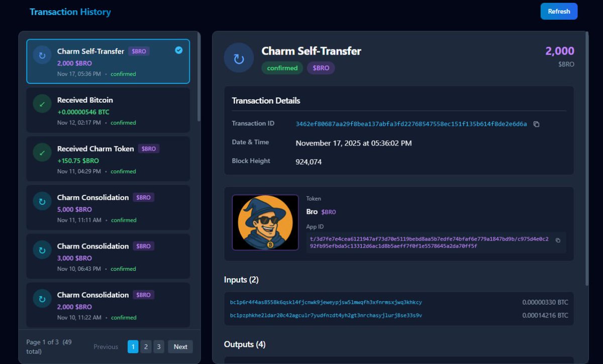Open the input address bc1p6r4f4as8558k...
603x364 pixels.
point(326,302)
